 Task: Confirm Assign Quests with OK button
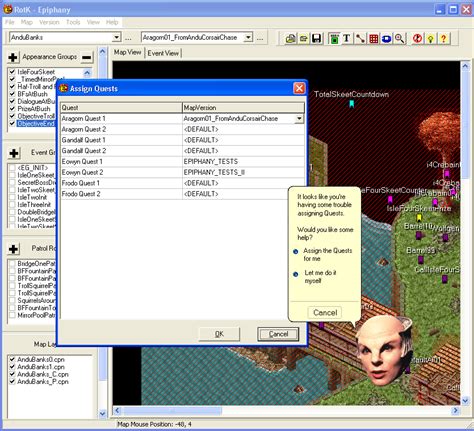[219, 334]
